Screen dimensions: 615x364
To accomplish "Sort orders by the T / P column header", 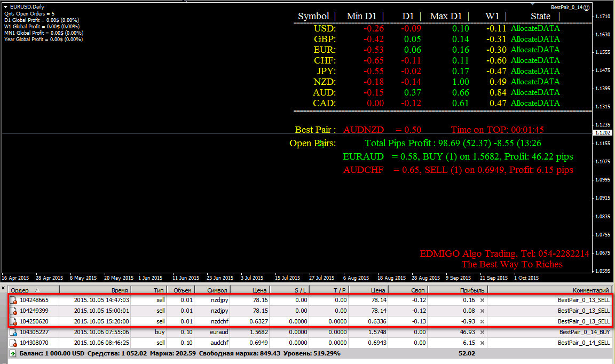I will pyautogui.click(x=329, y=290).
